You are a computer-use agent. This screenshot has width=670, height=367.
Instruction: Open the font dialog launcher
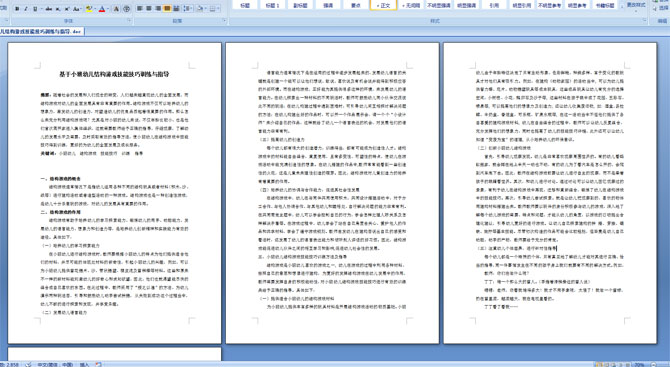[129, 20]
